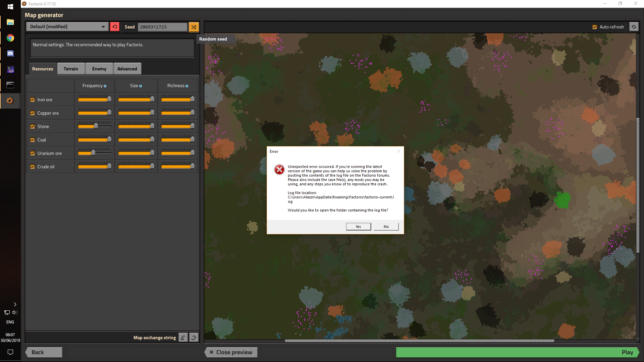Image resolution: width=644 pixels, height=362 pixels.
Task: Import a map exchange string
Action: (183, 338)
